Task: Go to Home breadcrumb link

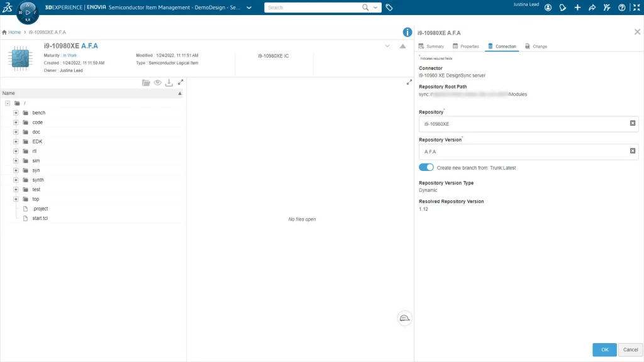Action: click(14, 32)
